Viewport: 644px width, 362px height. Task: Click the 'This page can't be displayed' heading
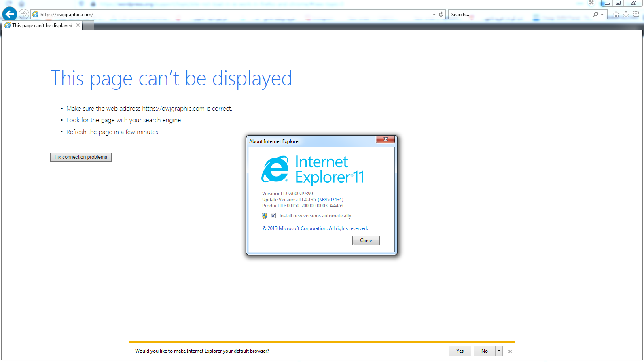coord(172,78)
